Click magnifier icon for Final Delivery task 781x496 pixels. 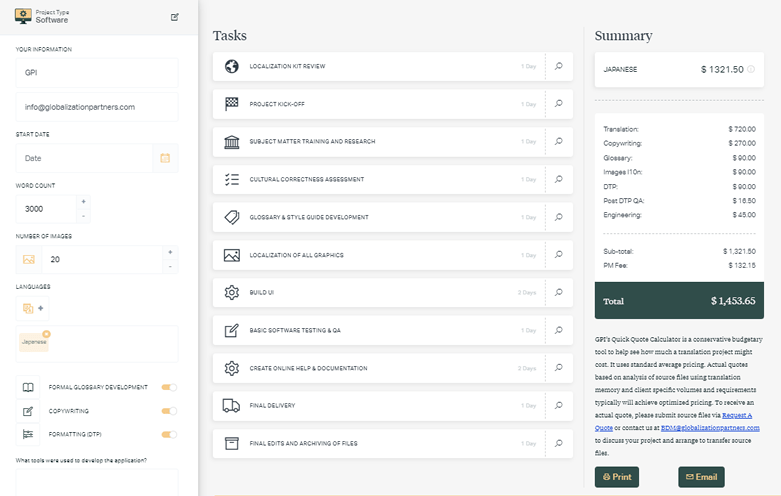coord(559,405)
